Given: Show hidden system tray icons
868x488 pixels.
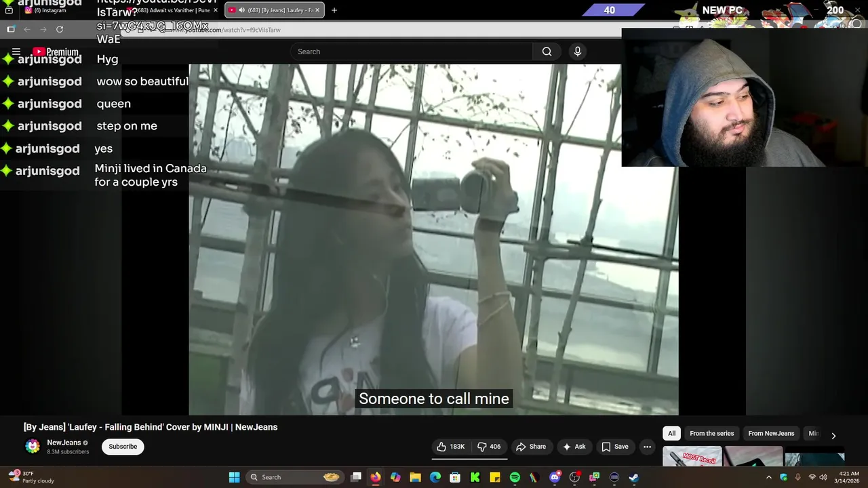Looking at the screenshot, I should coord(768,477).
